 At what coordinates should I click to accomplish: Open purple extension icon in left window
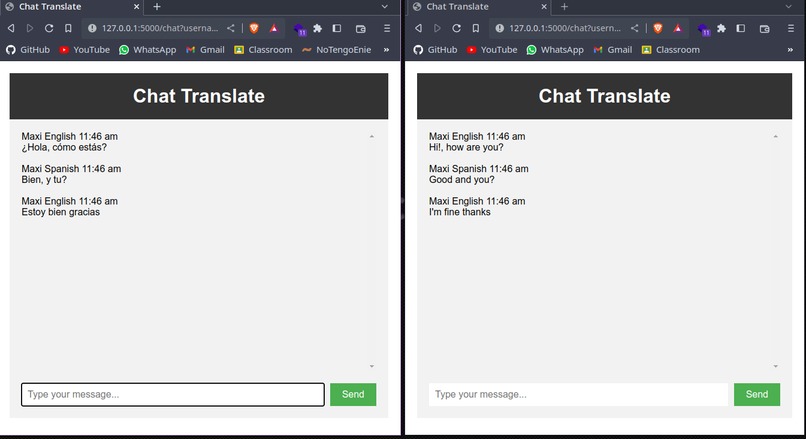299,29
